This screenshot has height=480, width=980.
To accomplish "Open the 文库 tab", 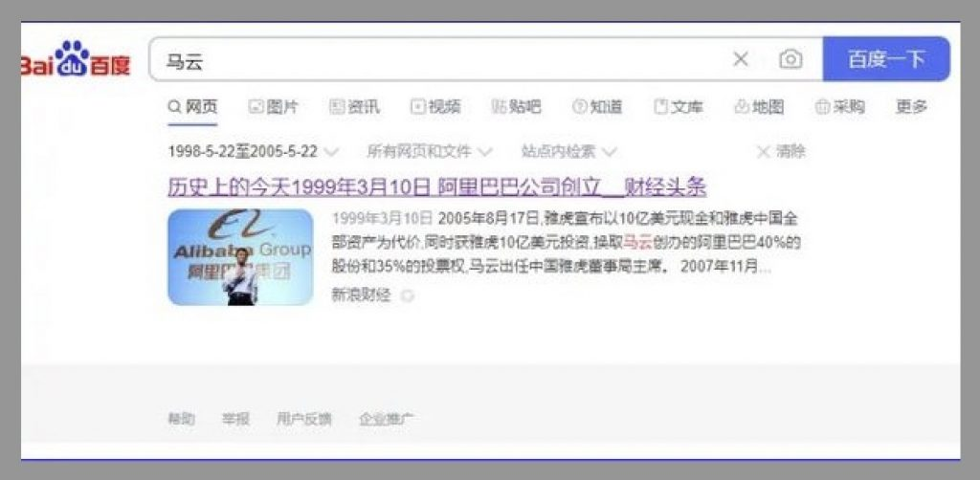I will point(679,107).
